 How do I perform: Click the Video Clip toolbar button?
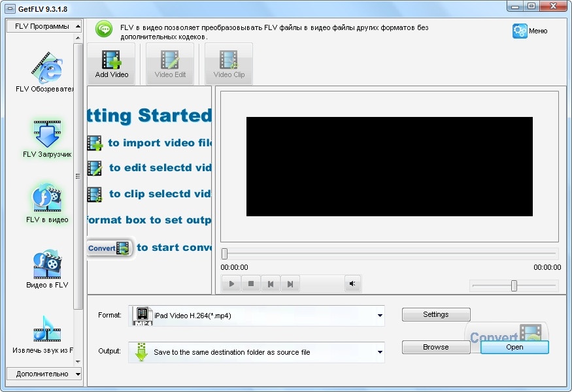click(229, 64)
